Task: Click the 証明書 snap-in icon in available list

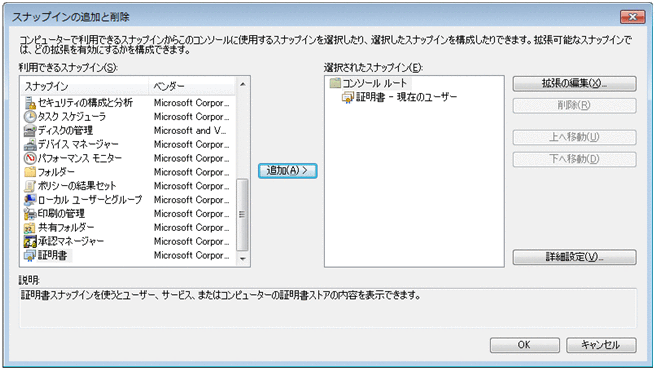Action: pos(30,255)
